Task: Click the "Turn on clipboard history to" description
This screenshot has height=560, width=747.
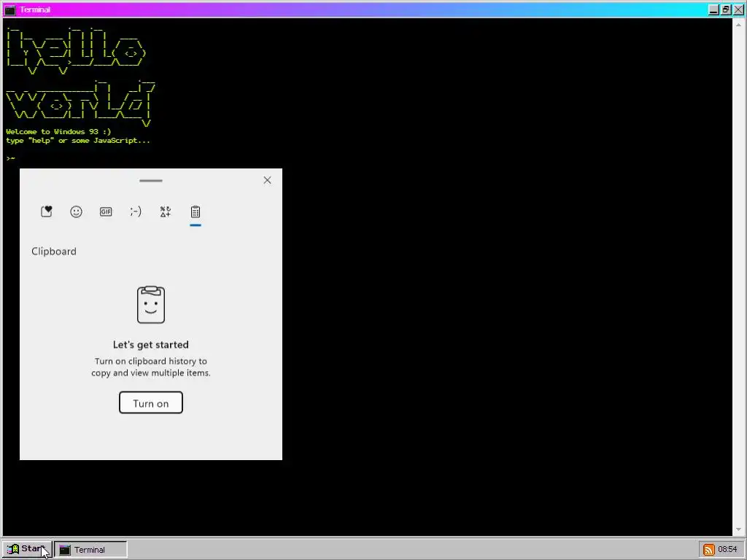Action: [150, 361]
